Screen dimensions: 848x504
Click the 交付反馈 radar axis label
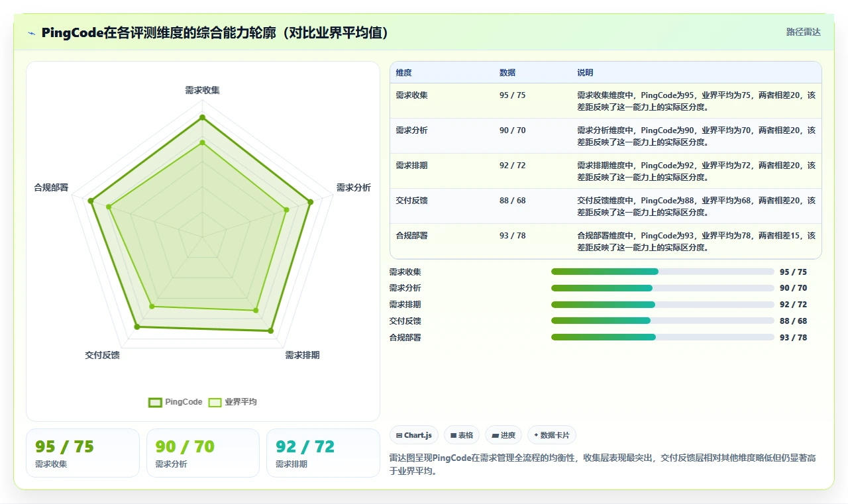pos(102,356)
